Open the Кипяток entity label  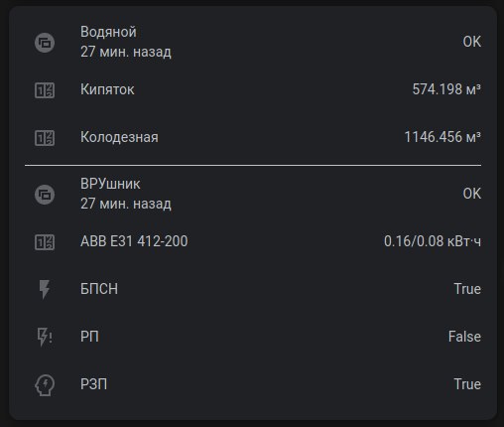pos(107,89)
